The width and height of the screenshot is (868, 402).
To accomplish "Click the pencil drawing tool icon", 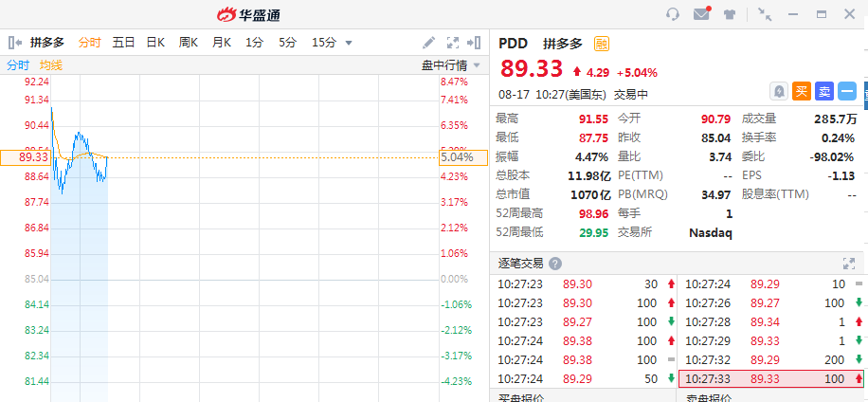I will pyautogui.click(x=429, y=43).
